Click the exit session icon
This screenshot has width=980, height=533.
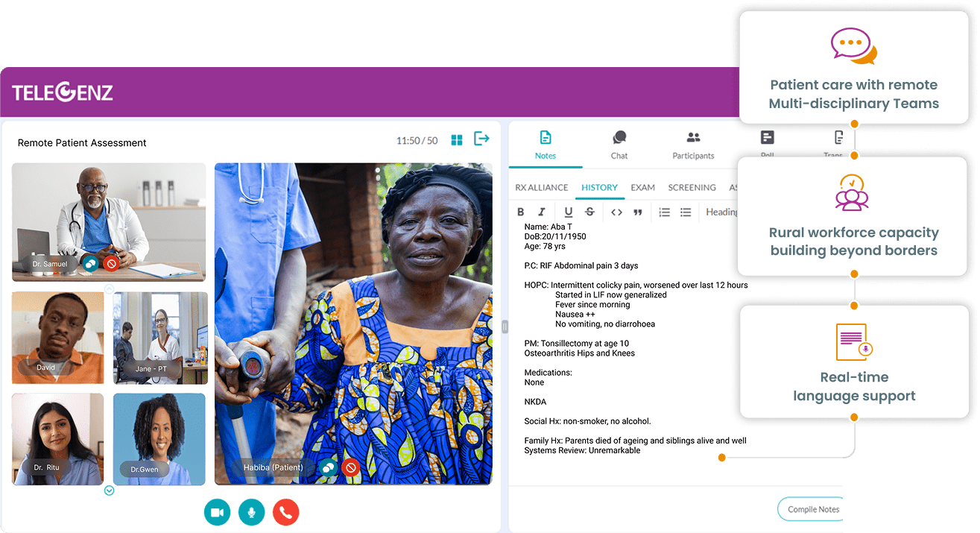pos(482,139)
